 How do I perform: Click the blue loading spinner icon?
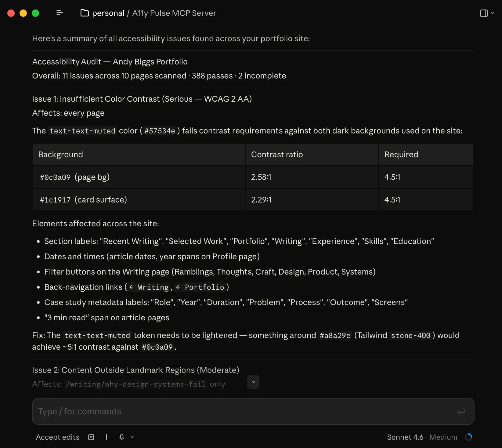click(468, 437)
